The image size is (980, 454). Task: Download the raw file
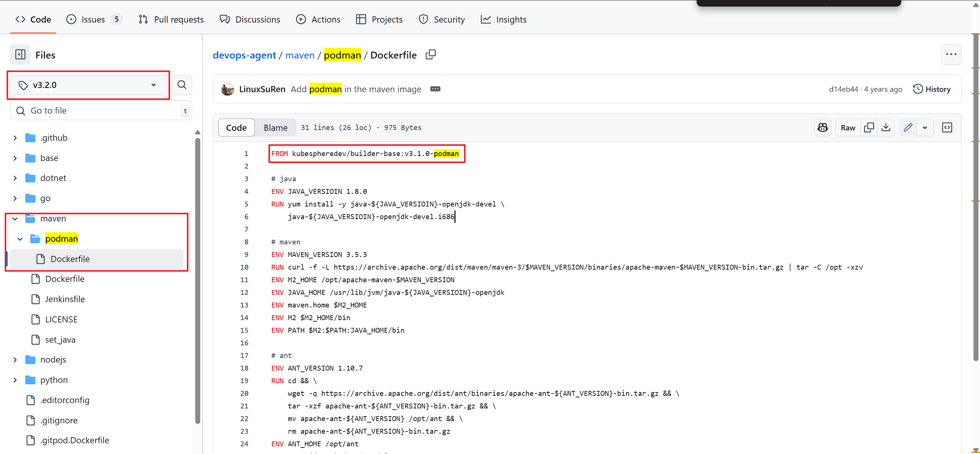(886, 127)
